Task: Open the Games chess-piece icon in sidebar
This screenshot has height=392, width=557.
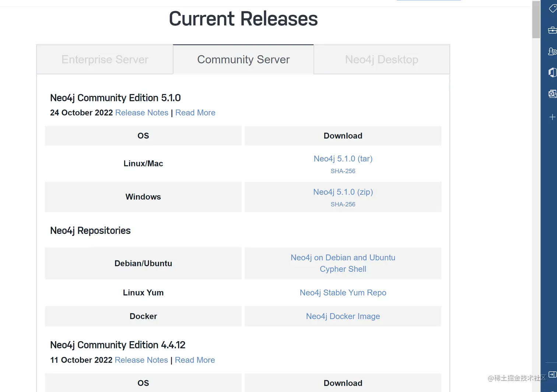Action: [x=552, y=52]
